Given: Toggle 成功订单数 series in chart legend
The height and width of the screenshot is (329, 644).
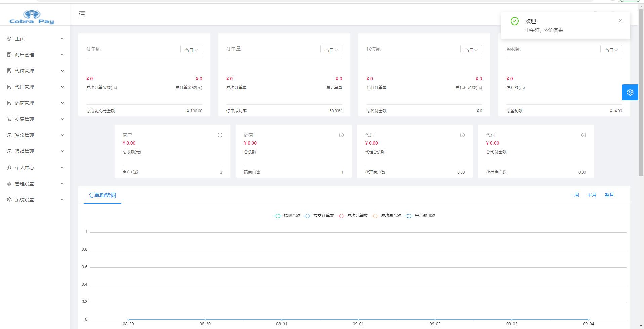Looking at the screenshot, I should [x=353, y=216].
